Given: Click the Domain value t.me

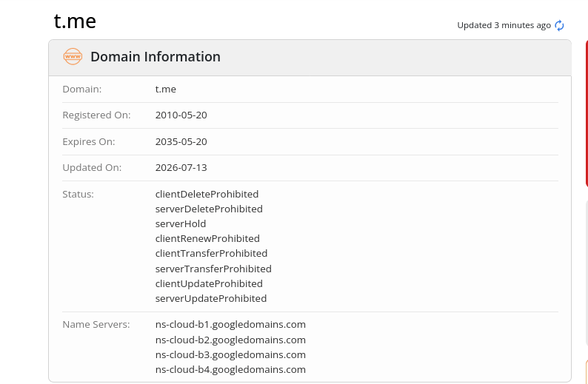Looking at the screenshot, I should pos(166,90).
